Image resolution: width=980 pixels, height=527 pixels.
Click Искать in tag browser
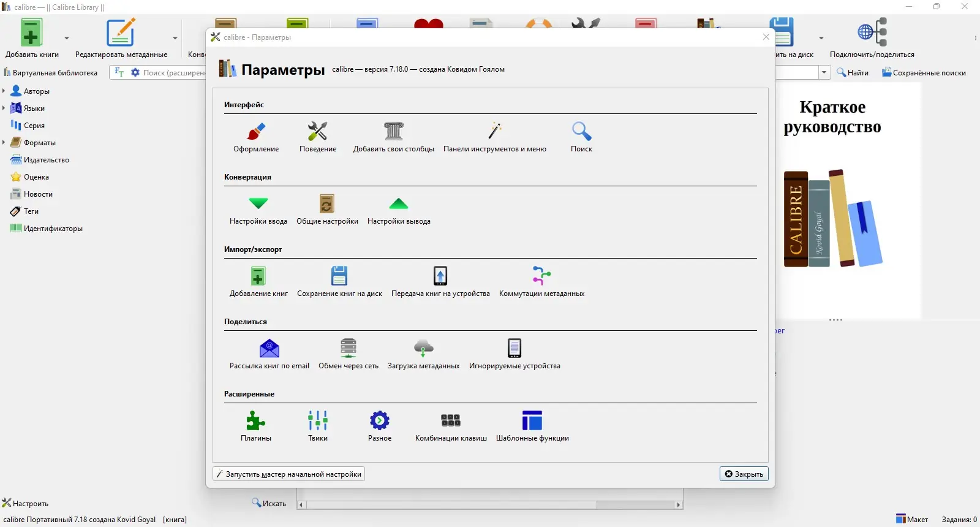269,503
